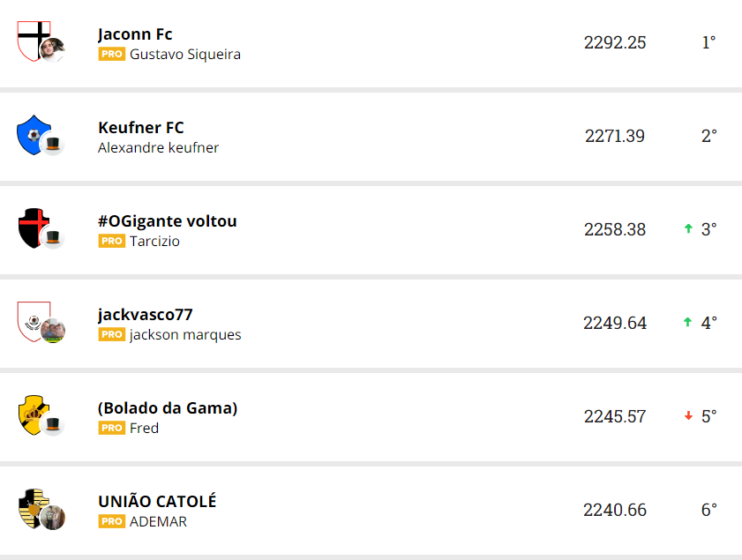Click the jackvasco77 white shield icon
Viewport: 742px width, 560px height.
[33, 320]
